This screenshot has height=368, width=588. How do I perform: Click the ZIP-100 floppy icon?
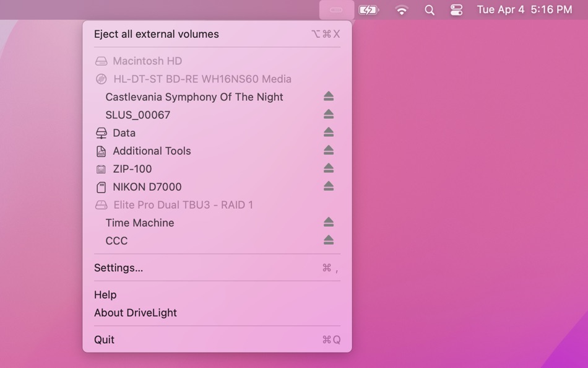click(101, 169)
